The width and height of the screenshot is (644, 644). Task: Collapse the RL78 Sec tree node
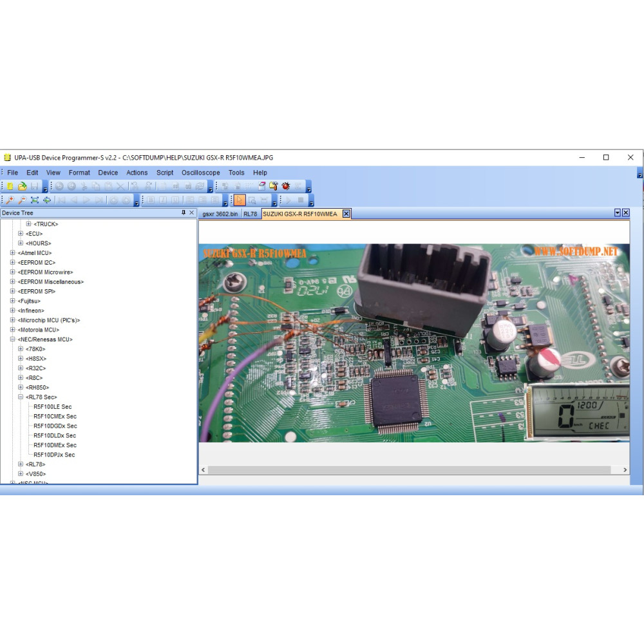tap(21, 397)
